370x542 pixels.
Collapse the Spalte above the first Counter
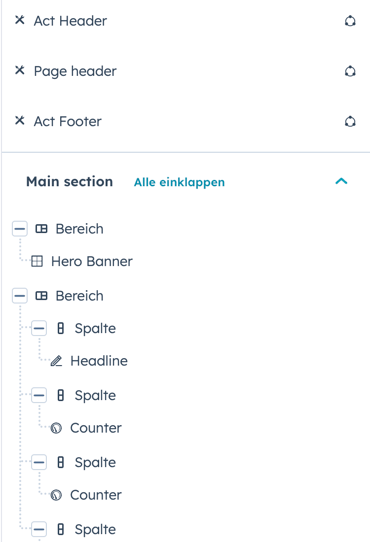click(x=39, y=395)
